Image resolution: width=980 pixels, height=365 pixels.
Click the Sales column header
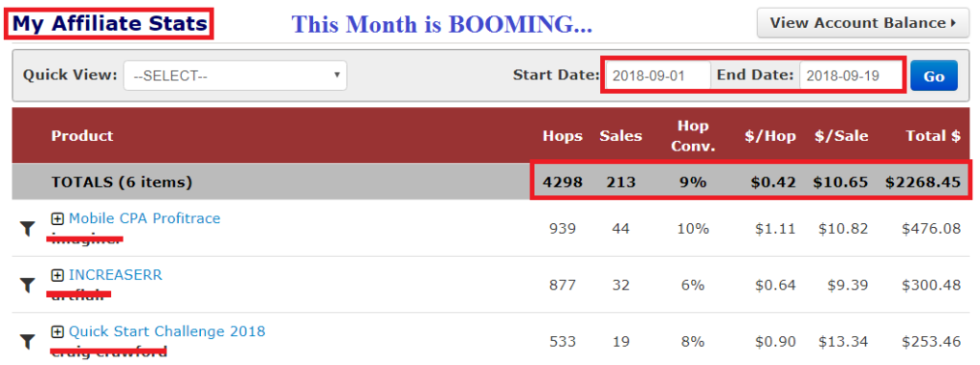pyautogui.click(x=620, y=136)
